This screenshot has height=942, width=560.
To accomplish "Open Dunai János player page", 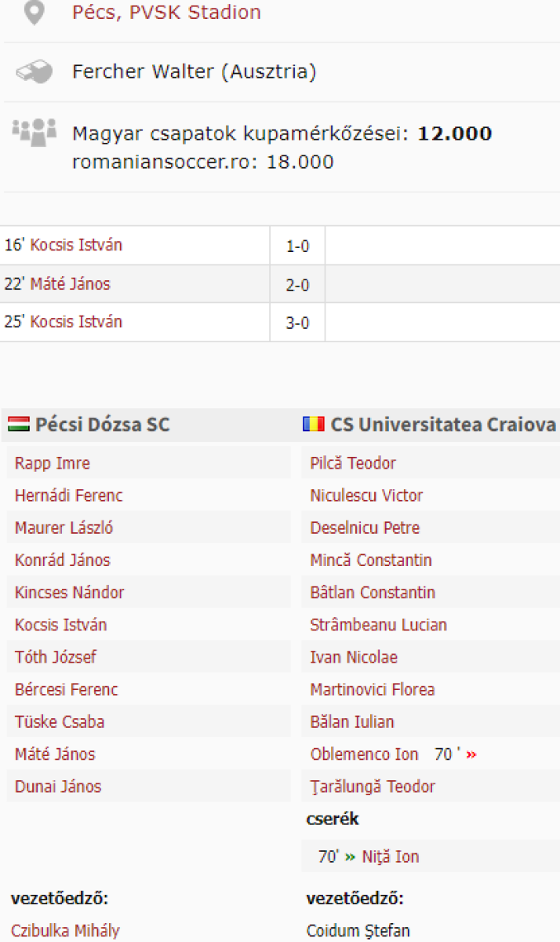I will (x=58, y=787).
